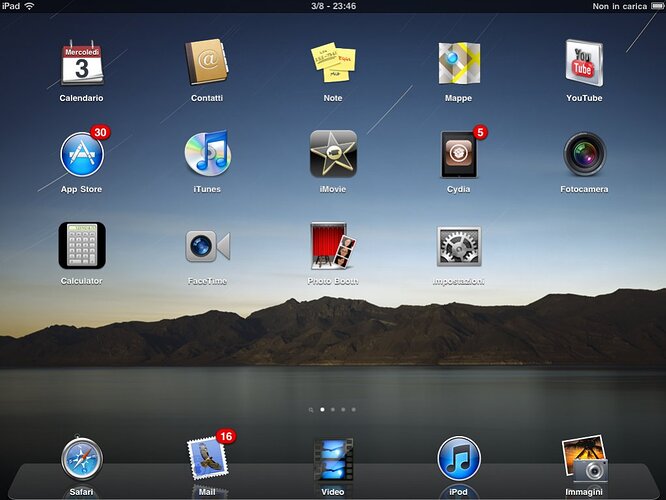Viewport: 666px width, 500px height.
Task: Open Photo Booth
Action: (x=333, y=246)
